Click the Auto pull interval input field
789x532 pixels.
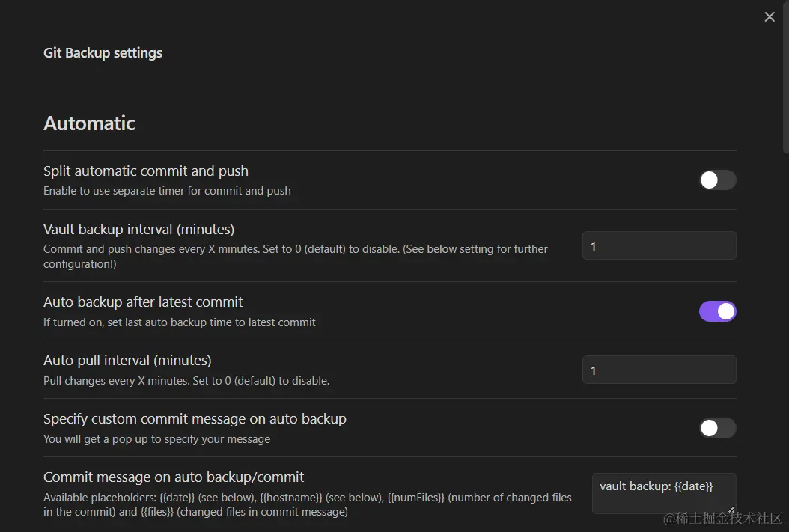pyautogui.click(x=658, y=369)
